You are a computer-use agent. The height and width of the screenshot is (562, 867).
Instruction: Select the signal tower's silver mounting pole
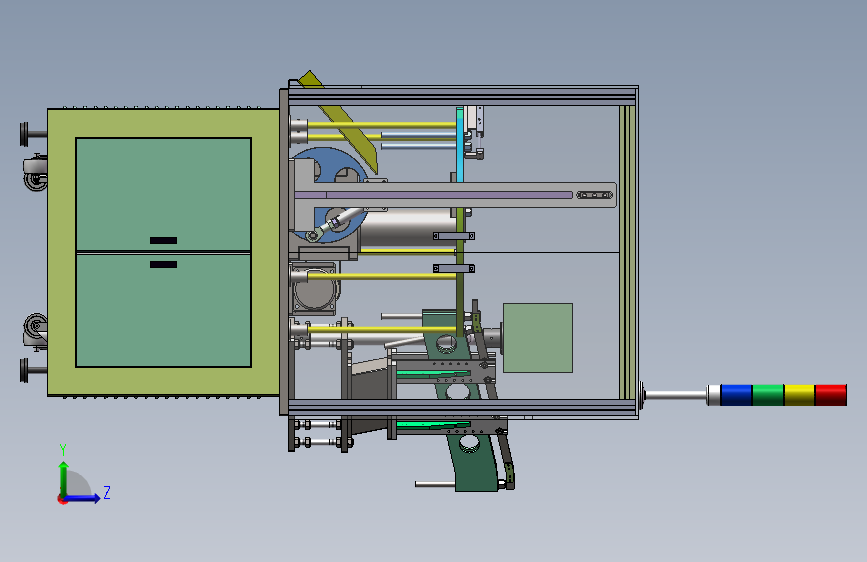676,395
